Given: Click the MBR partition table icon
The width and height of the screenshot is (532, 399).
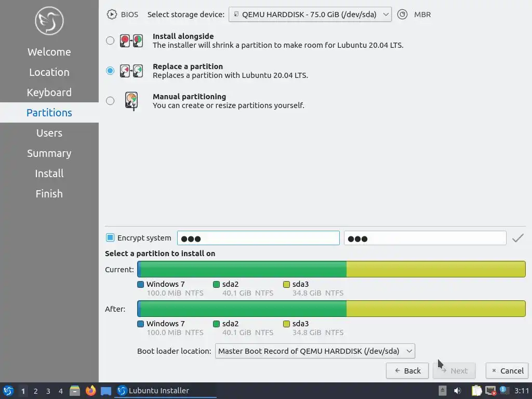Looking at the screenshot, I should pos(402,15).
